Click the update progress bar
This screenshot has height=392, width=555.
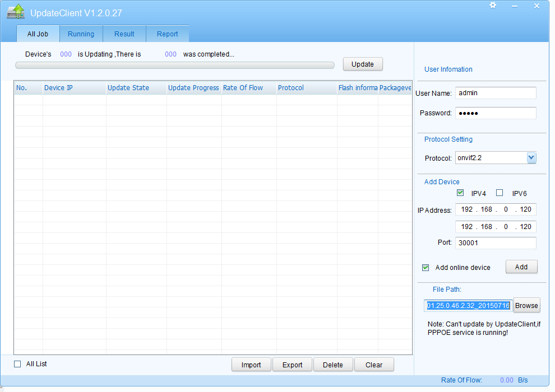point(175,65)
